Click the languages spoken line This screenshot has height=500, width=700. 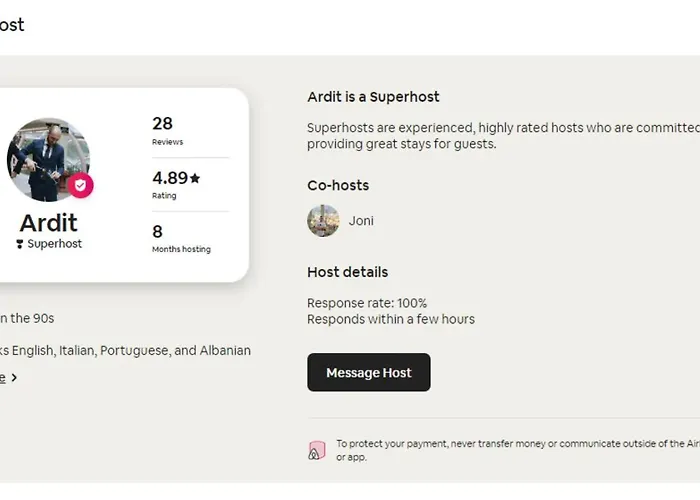point(125,351)
